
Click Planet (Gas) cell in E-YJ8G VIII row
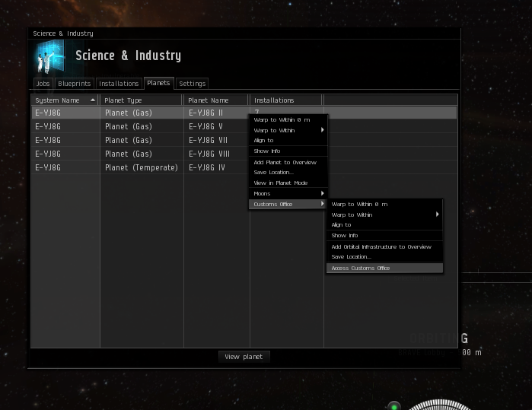tap(129, 154)
